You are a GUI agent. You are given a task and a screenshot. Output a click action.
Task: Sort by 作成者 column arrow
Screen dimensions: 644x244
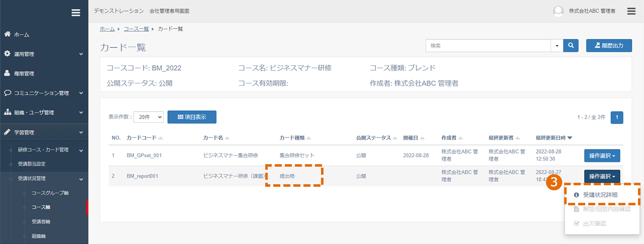461,138
